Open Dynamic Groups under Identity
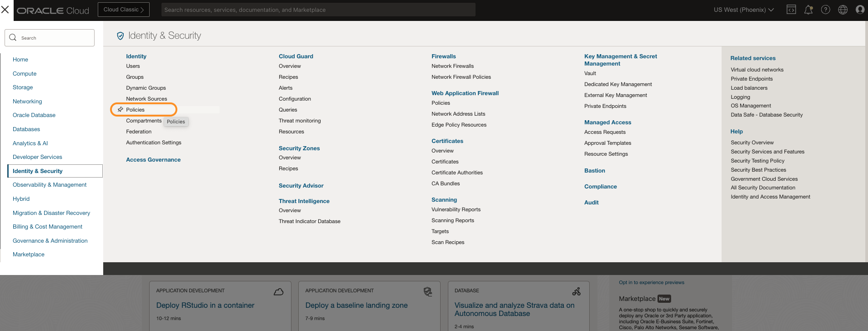868x331 pixels. pos(146,88)
